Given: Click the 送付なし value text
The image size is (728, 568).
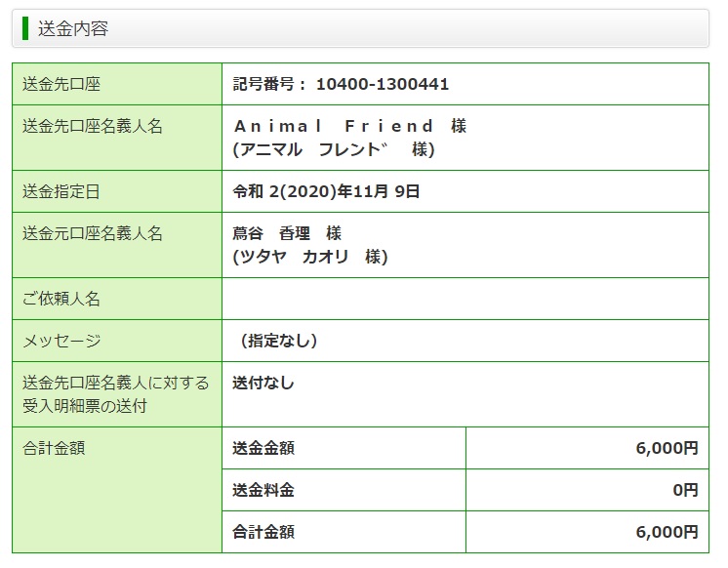Looking at the screenshot, I should point(263,383).
